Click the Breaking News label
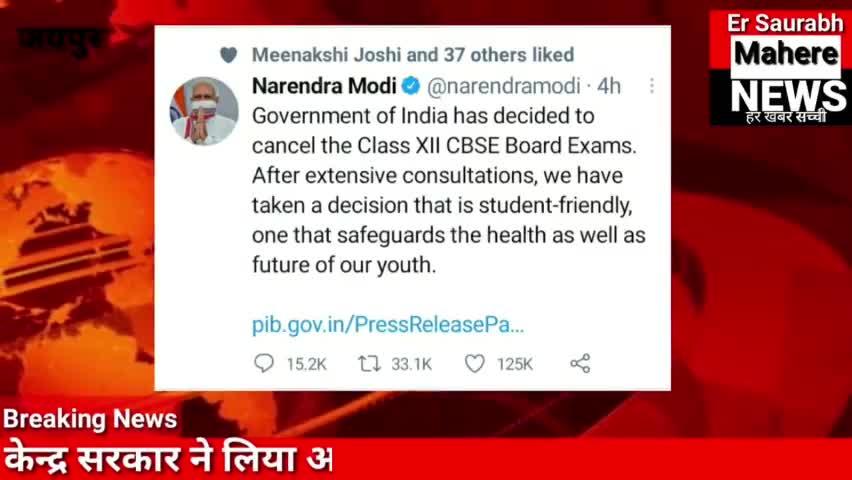 pyautogui.click(x=90, y=419)
